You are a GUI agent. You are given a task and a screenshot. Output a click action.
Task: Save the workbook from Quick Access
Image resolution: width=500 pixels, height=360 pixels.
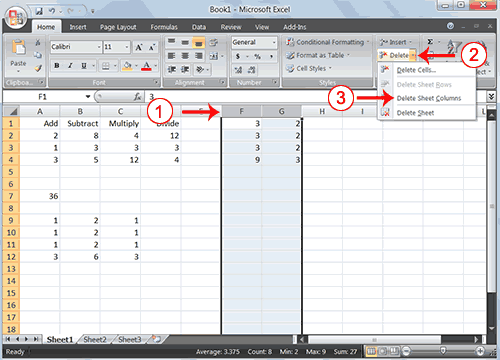pos(39,11)
